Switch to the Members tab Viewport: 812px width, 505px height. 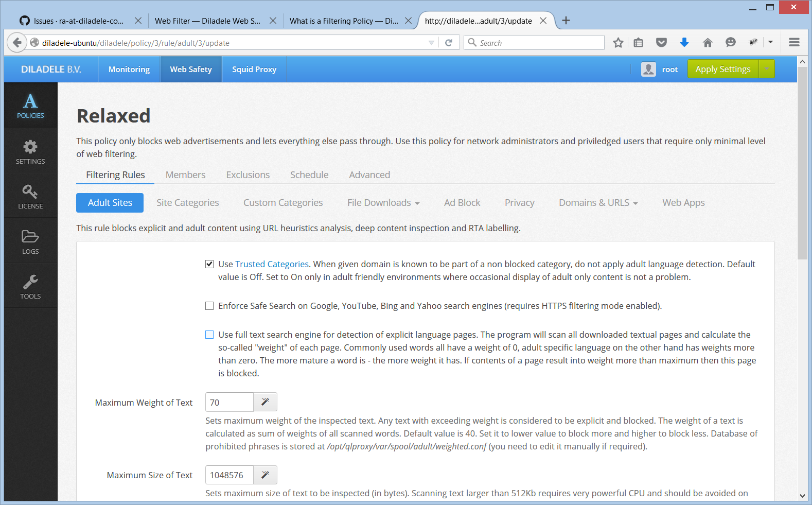point(185,175)
